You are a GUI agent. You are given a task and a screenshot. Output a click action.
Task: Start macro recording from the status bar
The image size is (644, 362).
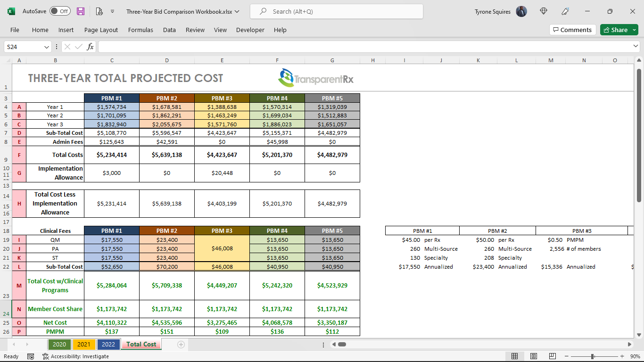click(x=31, y=356)
